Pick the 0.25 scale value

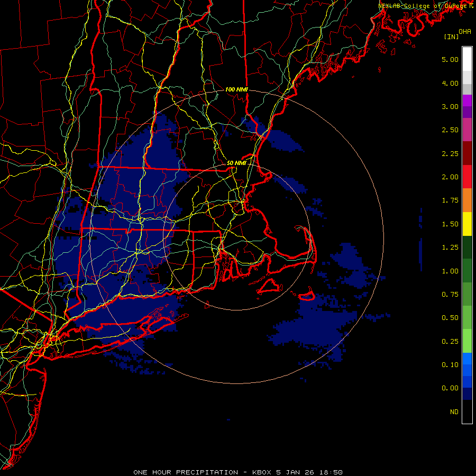coord(450,342)
